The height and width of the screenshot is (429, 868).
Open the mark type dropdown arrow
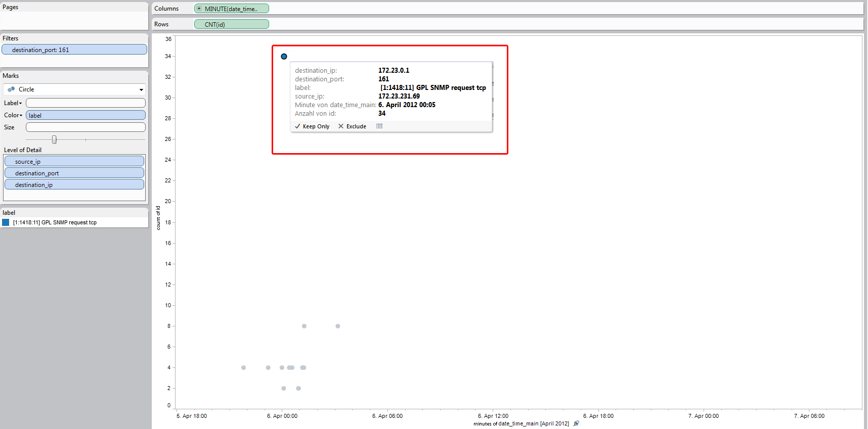click(x=141, y=90)
